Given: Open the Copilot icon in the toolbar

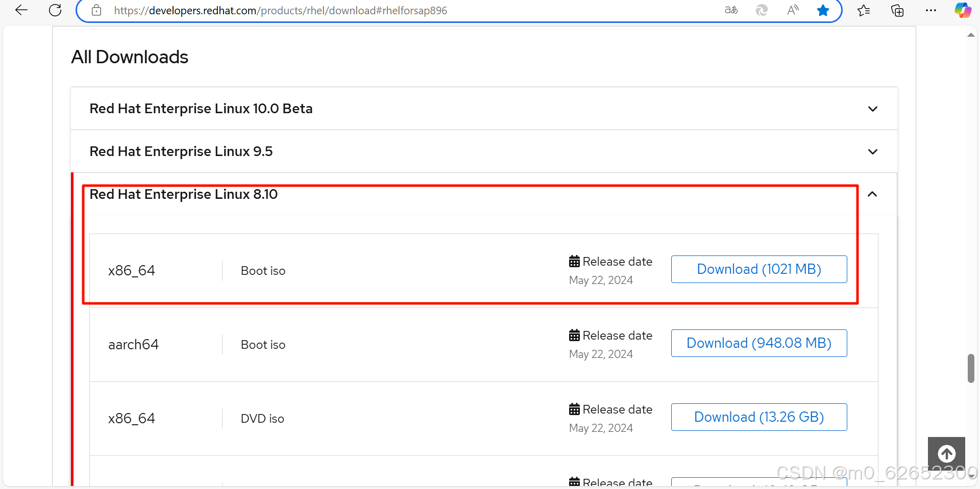Looking at the screenshot, I should 963,10.
